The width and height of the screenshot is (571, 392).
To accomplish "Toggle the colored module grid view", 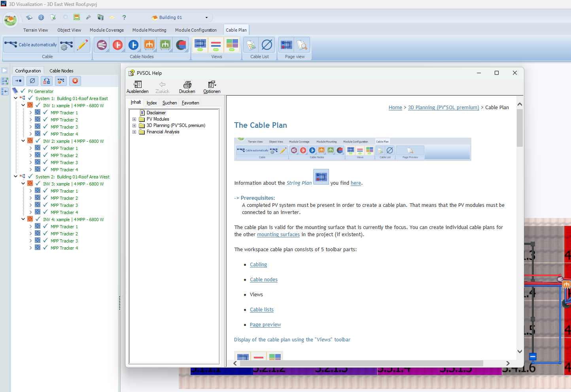I will pyautogui.click(x=232, y=45).
